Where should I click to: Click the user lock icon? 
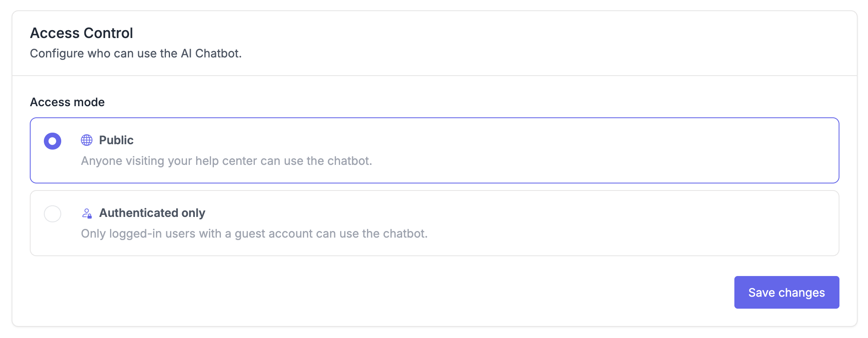click(86, 213)
